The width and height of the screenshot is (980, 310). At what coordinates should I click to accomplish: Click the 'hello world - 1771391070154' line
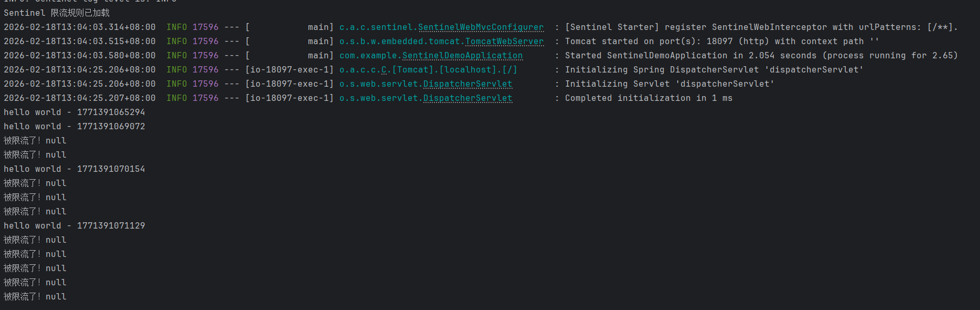74,169
